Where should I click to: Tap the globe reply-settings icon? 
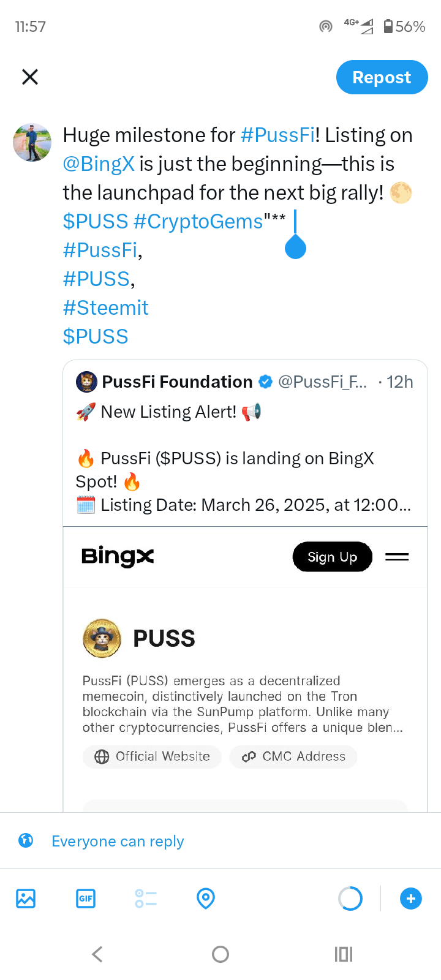click(26, 840)
